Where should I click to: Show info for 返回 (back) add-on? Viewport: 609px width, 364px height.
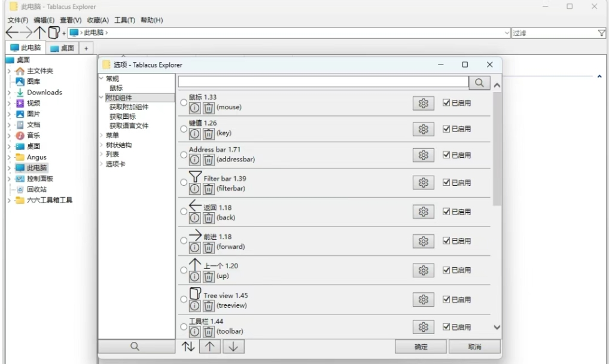click(194, 218)
